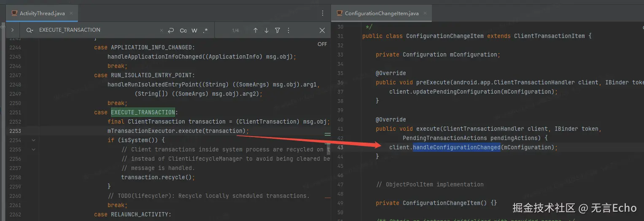Toggle whole Words (W) search option
The width and height of the screenshot is (644, 221).
(x=194, y=30)
